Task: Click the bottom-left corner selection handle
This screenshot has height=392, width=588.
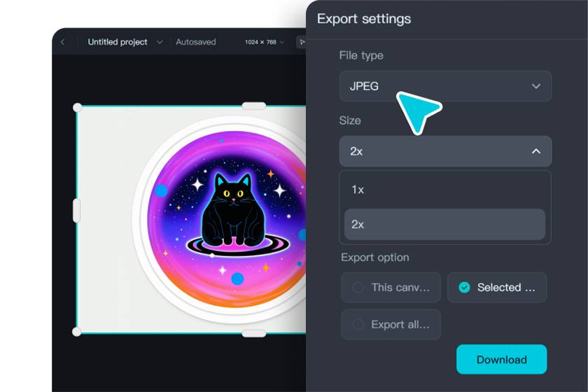Action: (76, 332)
